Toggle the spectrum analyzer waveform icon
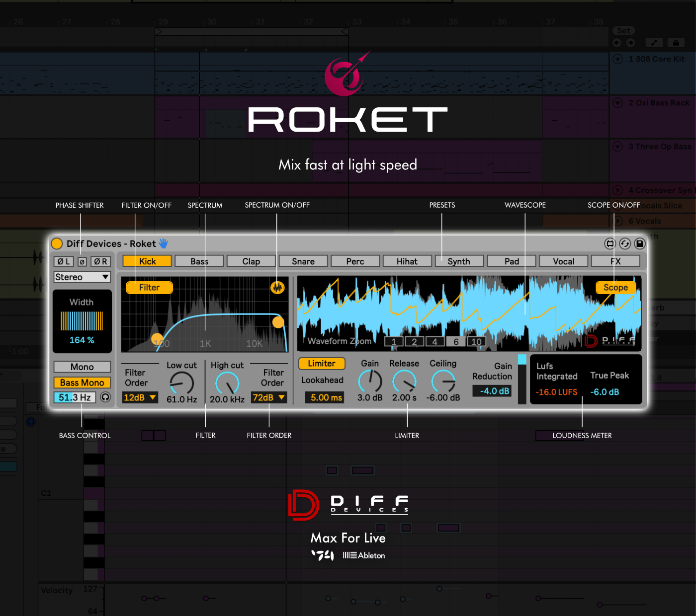The width and height of the screenshot is (696, 616). [x=277, y=287]
